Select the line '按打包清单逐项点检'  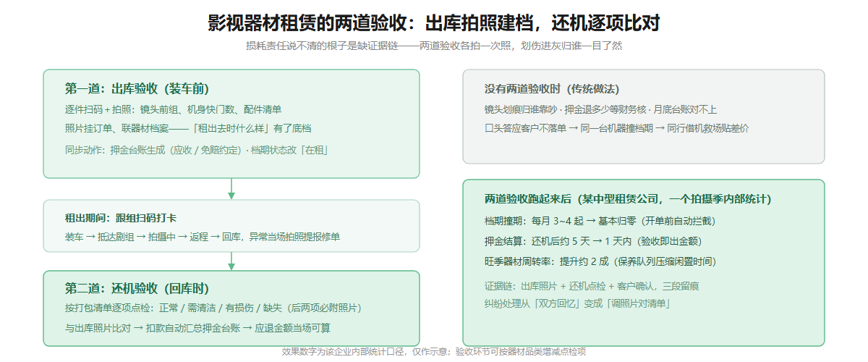(x=213, y=308)
